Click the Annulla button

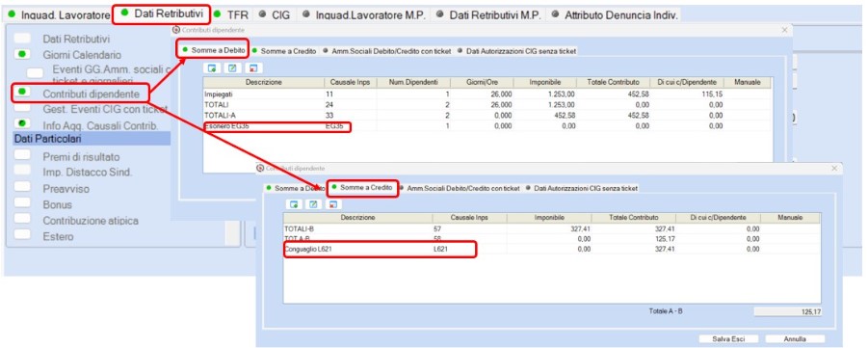click(x=795, y=338)
